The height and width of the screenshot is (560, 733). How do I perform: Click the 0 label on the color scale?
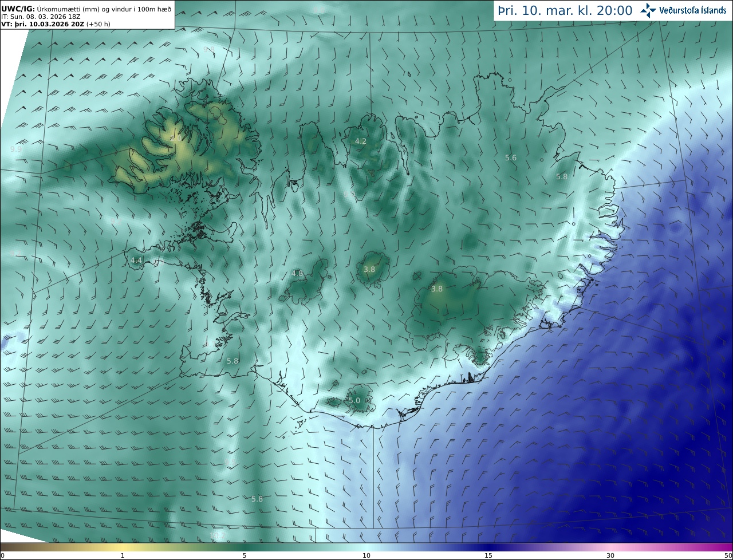[x=2, y=555]
